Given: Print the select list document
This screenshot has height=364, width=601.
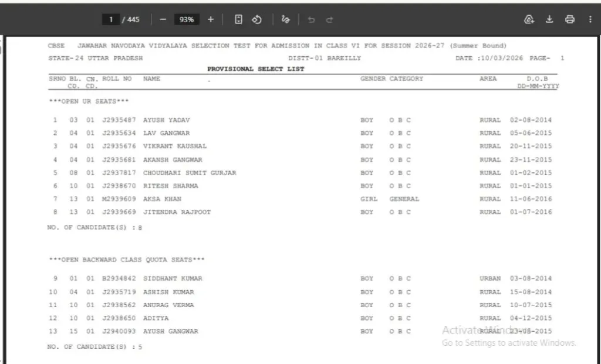Looking at the screenshot, I should pos(569,19).
